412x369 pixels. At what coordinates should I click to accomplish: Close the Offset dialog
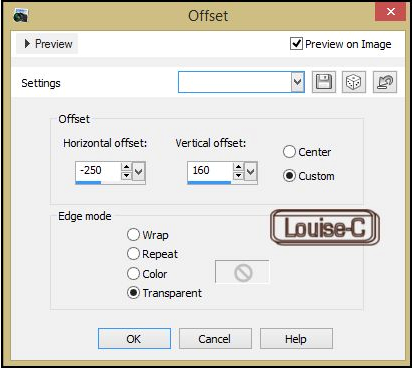click(x=391, y=12)
